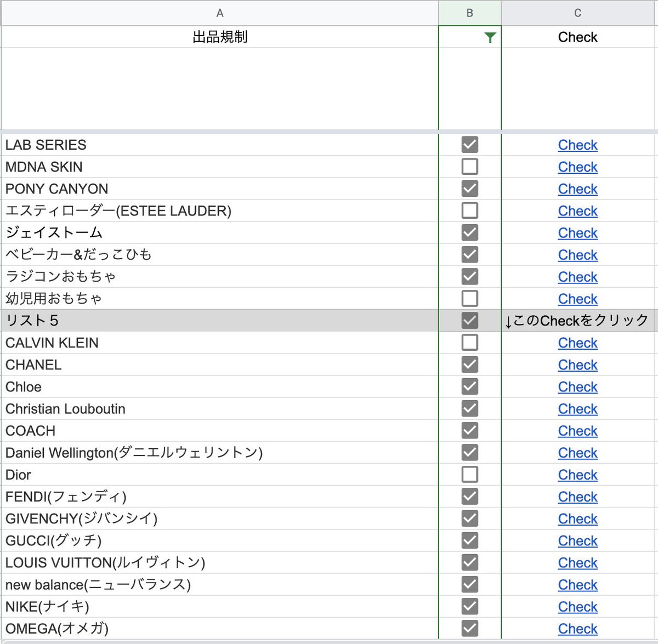Click the Check link for LOUIS VUITTON
Screen dimensions: 658x644
click(x=577, y=562)
